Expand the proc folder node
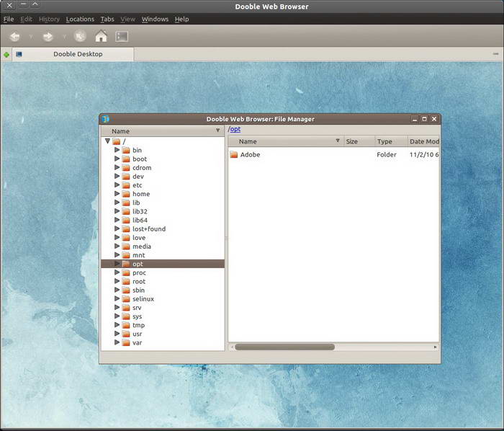Viewport: 504px width, 431px height. pos(117,272)
